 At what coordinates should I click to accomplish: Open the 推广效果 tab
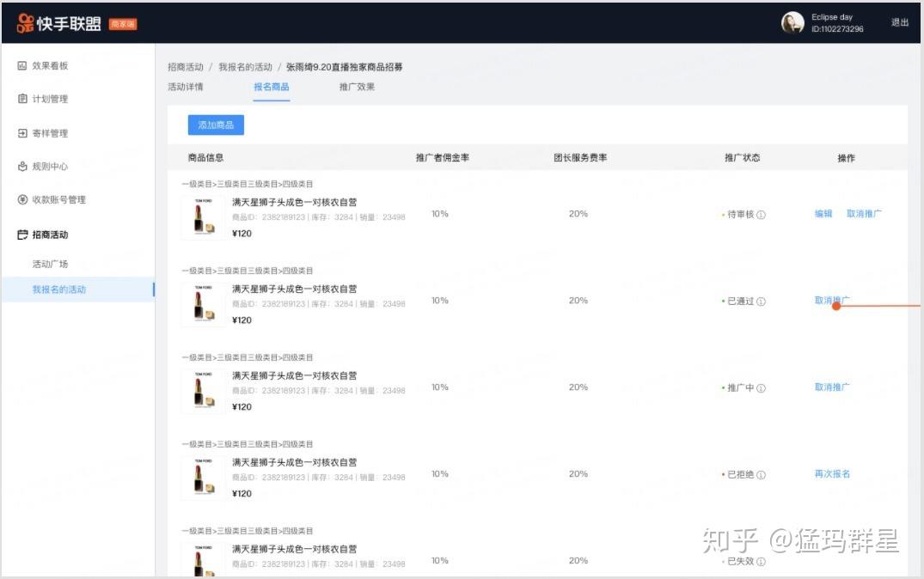click(x=356, y=87)
